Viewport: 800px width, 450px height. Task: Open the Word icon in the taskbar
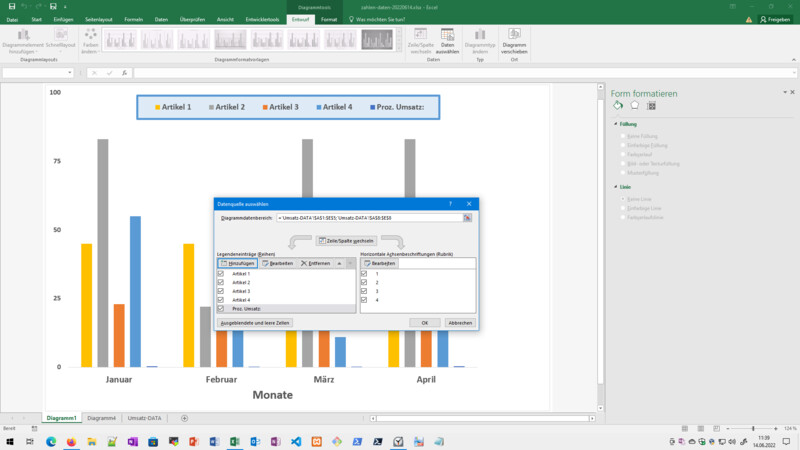point(214,442)
